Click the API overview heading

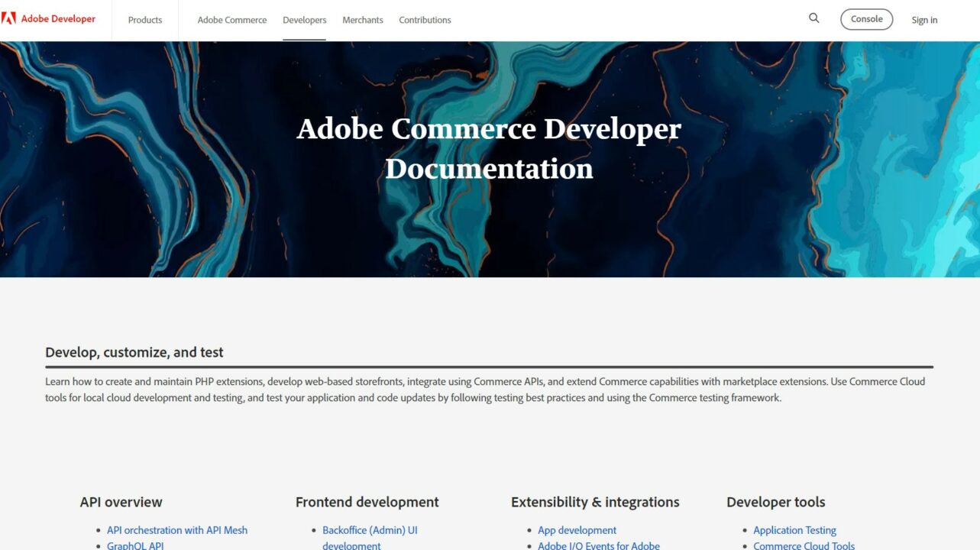point(121,502)
